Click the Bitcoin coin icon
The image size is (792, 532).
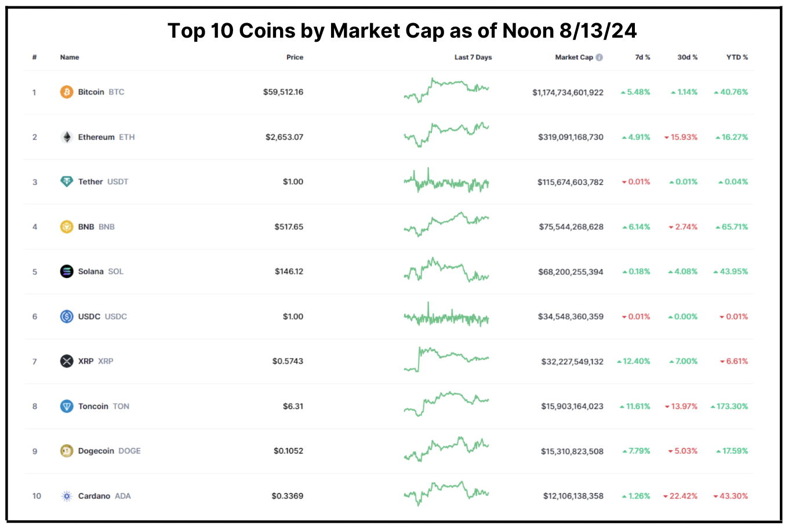tap(66, 92)
